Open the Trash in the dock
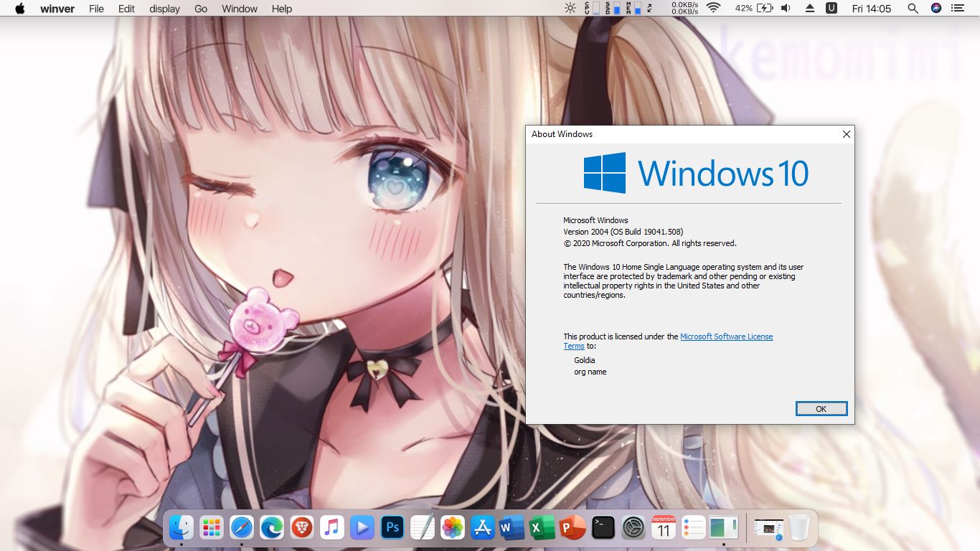980x551 pixels. click(x=798, y=528)
